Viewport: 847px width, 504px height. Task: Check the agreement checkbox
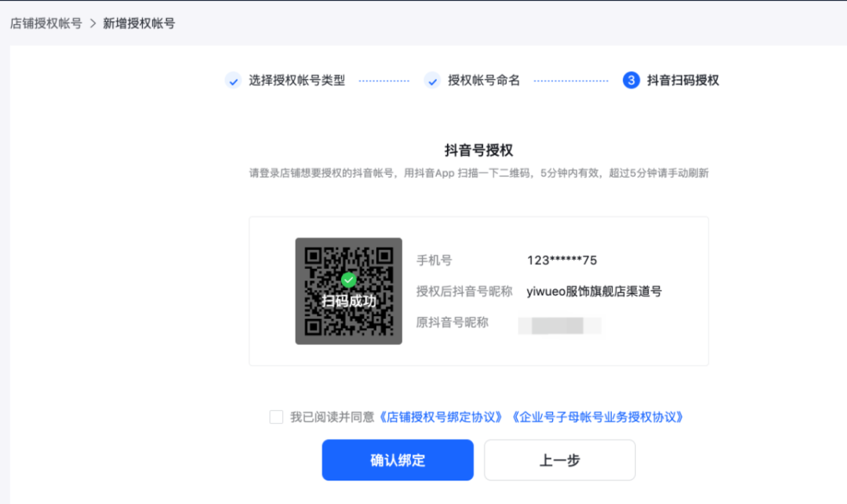pos(276,416)
